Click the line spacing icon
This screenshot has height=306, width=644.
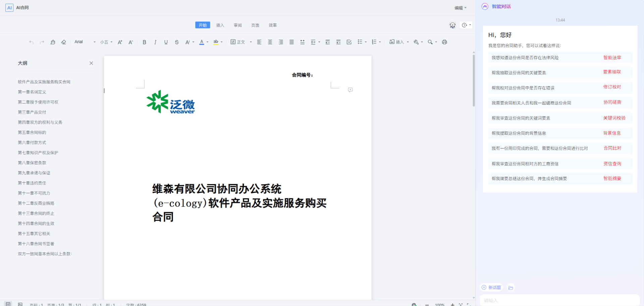tap(313, 42)
